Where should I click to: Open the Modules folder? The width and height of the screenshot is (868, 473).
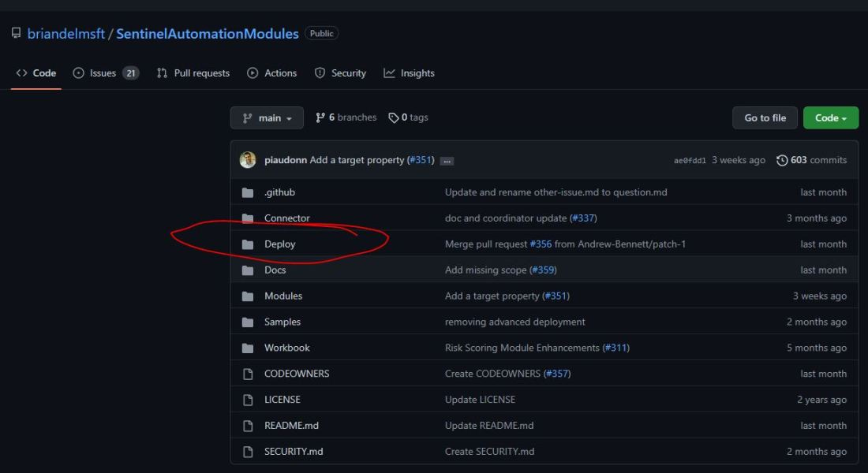pos(283,296)
